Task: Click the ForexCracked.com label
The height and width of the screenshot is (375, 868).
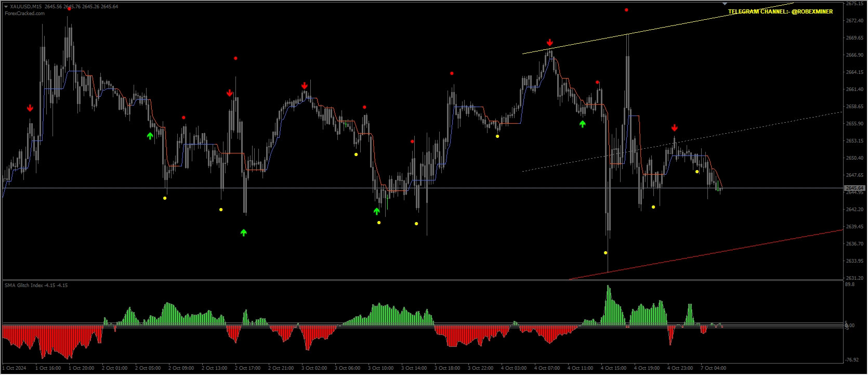Action: click(24, 14)
